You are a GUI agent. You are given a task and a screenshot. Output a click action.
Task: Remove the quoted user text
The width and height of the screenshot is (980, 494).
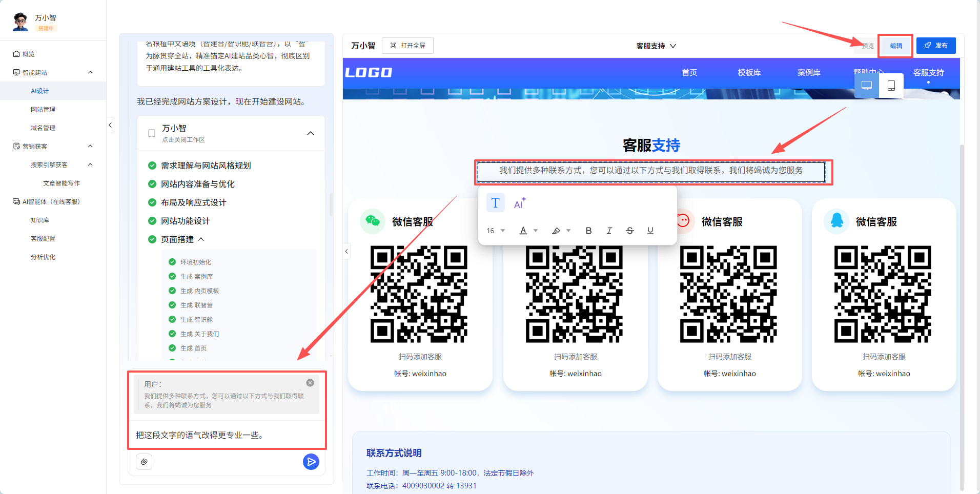point(310,383)
